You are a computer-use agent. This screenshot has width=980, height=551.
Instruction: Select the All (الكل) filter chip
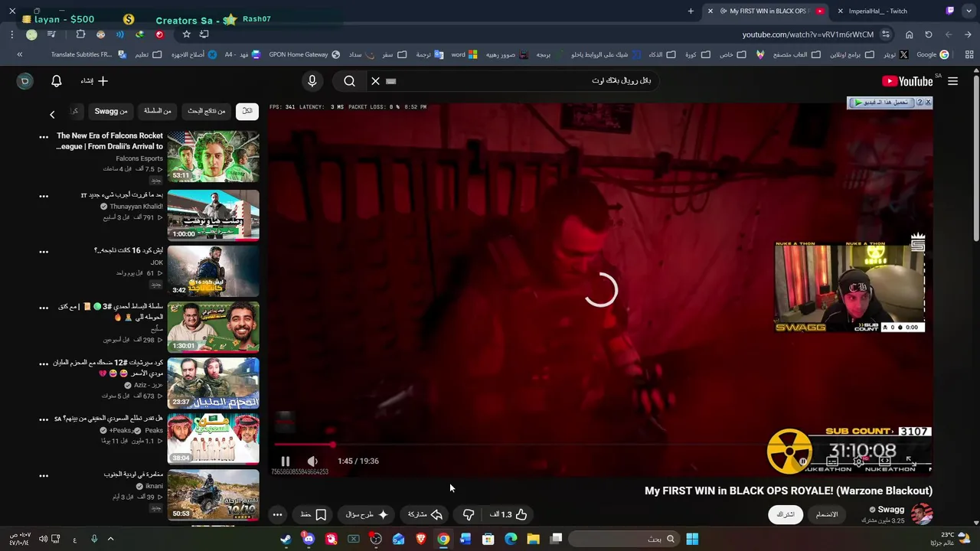click(x=247, y=111)
